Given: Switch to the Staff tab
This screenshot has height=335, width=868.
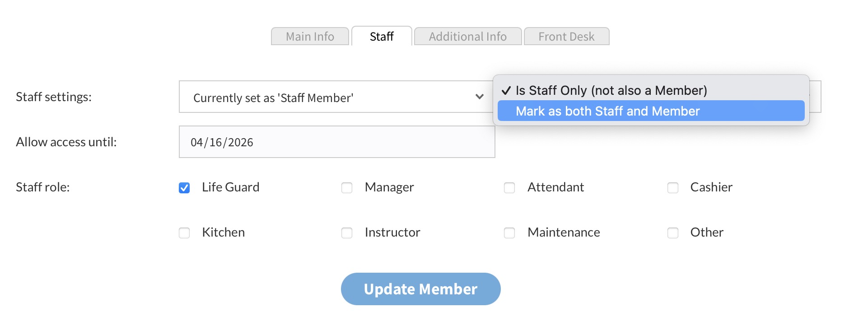Looking at the screenshot, I should 382,37.
